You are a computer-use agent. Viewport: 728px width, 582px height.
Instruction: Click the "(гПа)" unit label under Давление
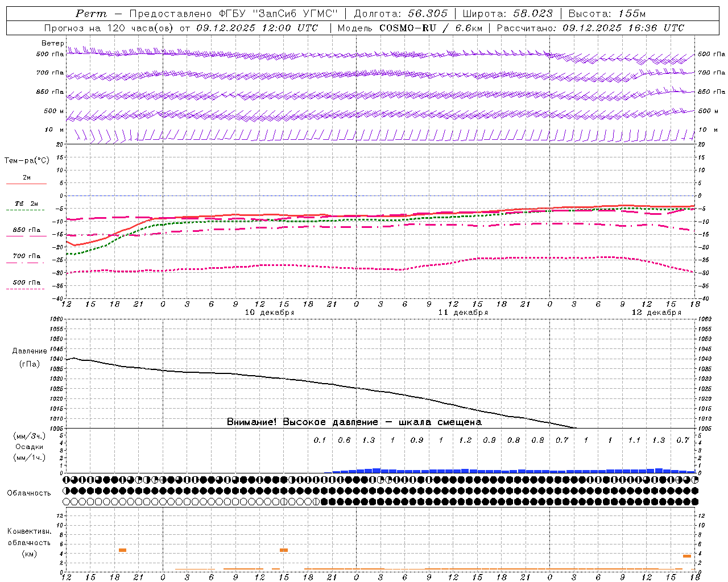tap(30, 364)
